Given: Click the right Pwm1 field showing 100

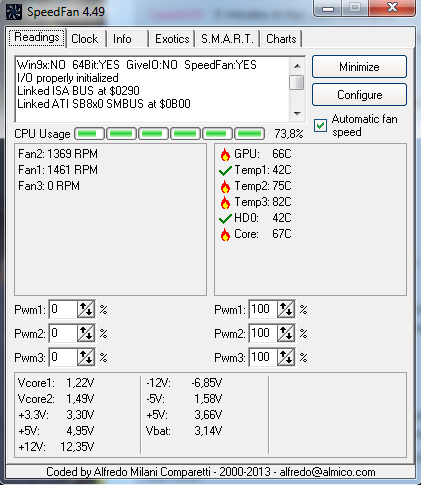Looking at the screenshot, I should coord(263,310).
